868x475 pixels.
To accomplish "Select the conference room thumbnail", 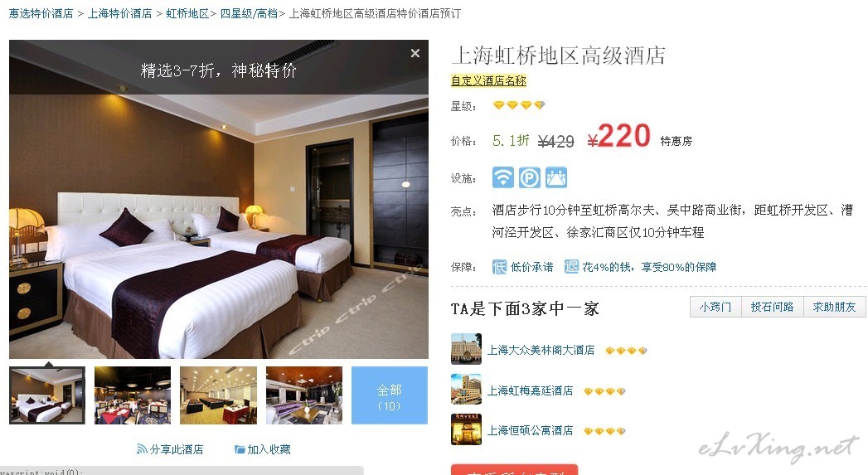I will [x=218, y=395].
